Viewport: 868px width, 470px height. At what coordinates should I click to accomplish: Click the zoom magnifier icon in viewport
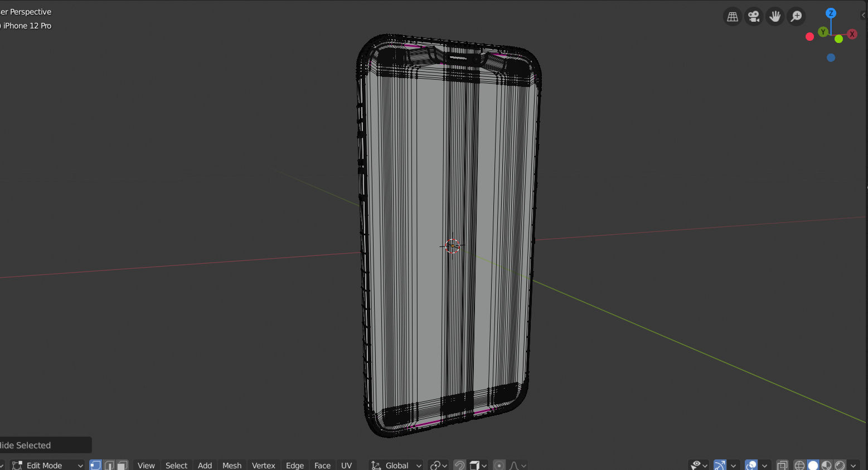pos(796,17)
